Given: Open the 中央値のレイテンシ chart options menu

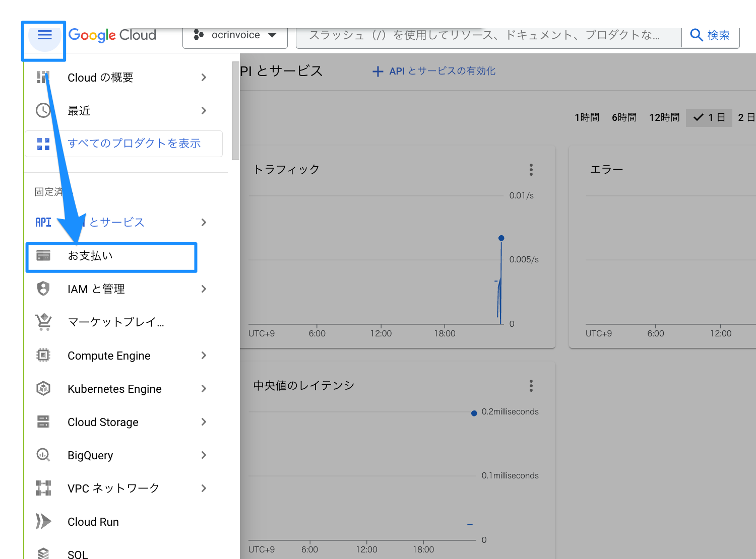Looking at the screenshot, I should point(531,385).
